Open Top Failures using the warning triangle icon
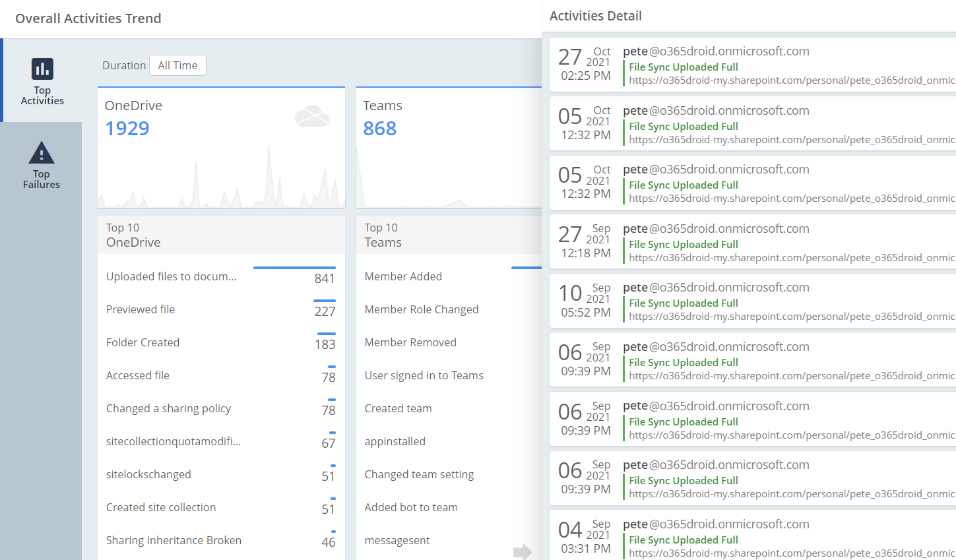Viewport: 956px width, 560px height. tap(42, 152)
